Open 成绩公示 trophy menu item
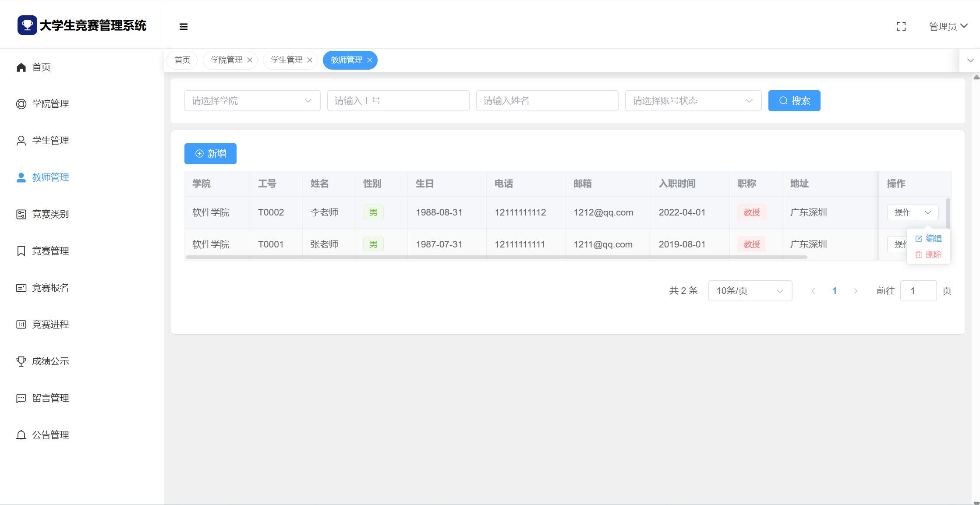Image resolution: width=980 pixels, height=505 pixels. [50, 361]
